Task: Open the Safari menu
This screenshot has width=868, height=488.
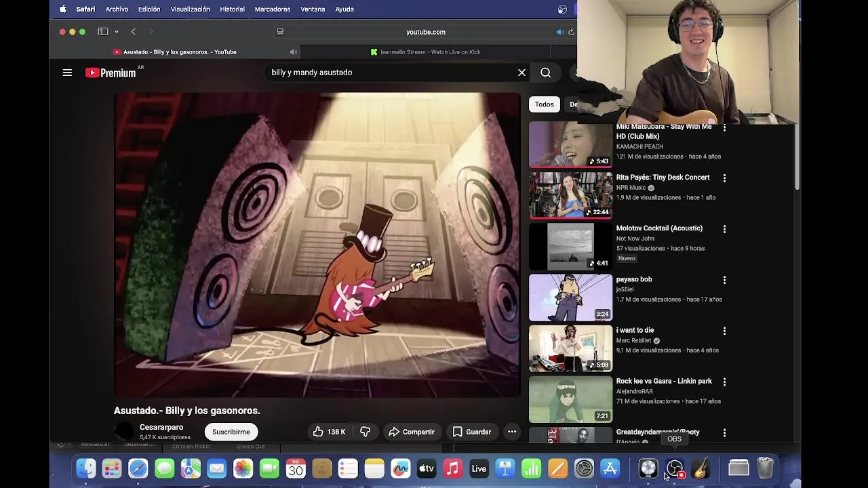Action: click(x=85, y=9)
